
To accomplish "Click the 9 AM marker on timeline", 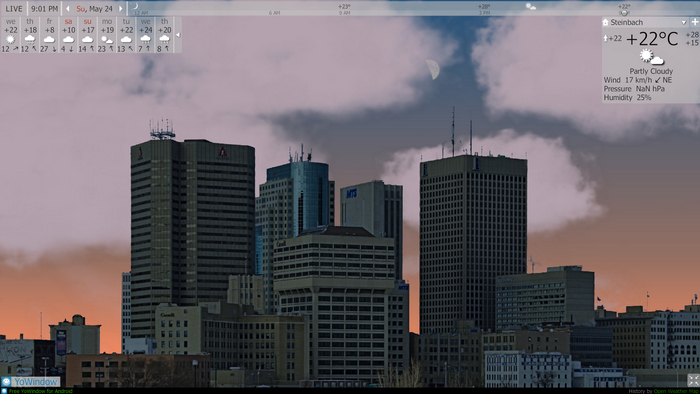I will [344, 13].
